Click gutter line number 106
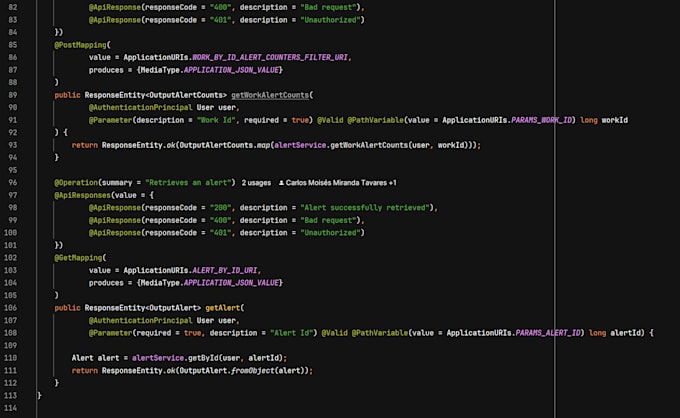 pyautogui.click(x=11, y=308)
